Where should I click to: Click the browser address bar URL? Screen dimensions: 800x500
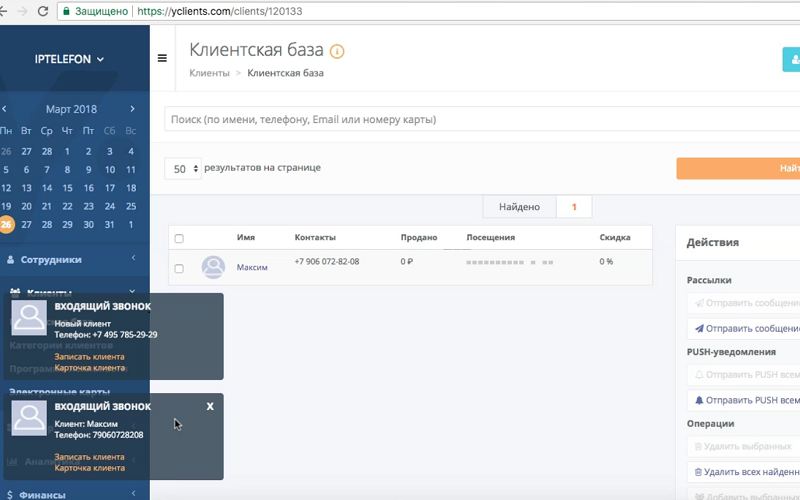coord(220,11)
